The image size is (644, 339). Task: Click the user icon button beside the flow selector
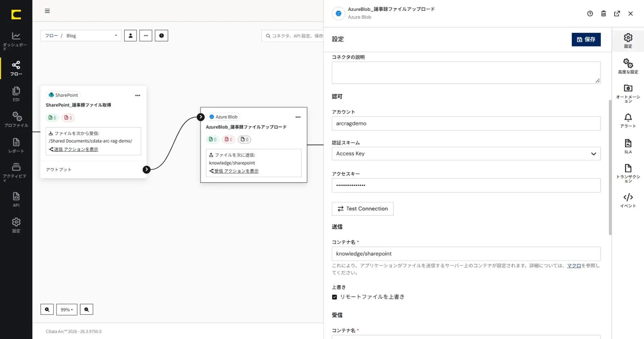[131, 35]
